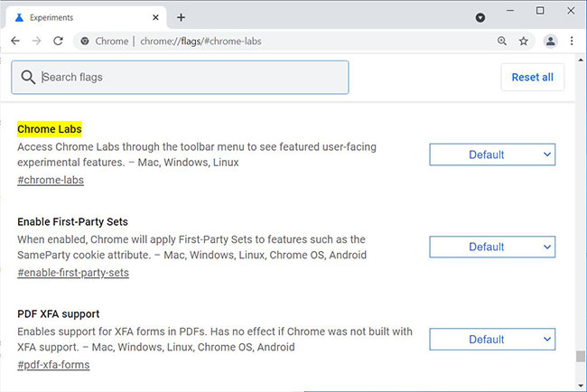Click the #enable-first-party-sets link
The image size is (587, 392).
pos(73,272)
